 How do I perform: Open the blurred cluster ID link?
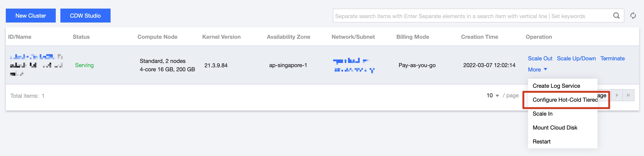coord(32,57)
